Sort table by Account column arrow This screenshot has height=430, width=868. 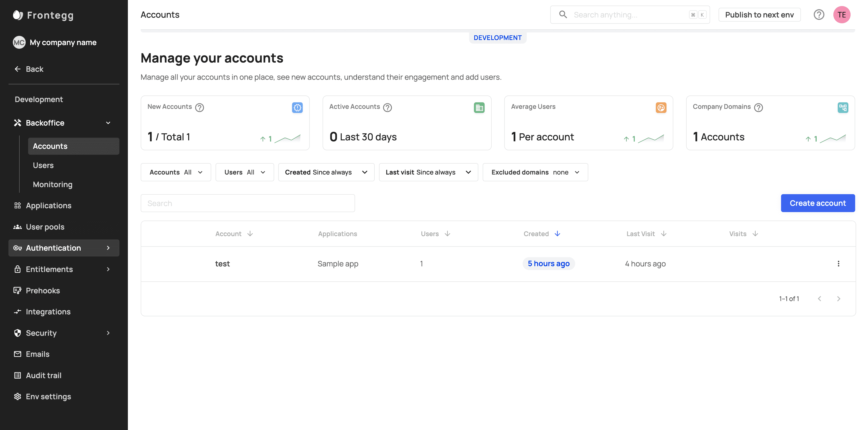[250, 234]
